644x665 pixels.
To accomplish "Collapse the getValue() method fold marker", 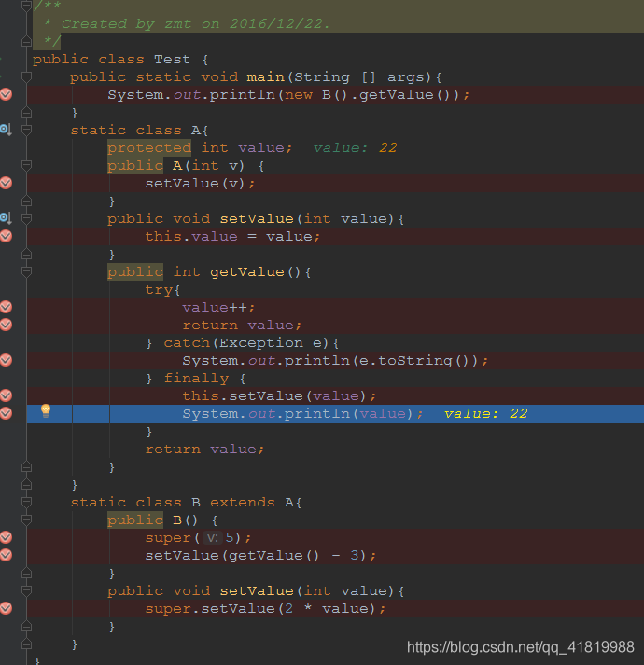I will tap(26, 271).
